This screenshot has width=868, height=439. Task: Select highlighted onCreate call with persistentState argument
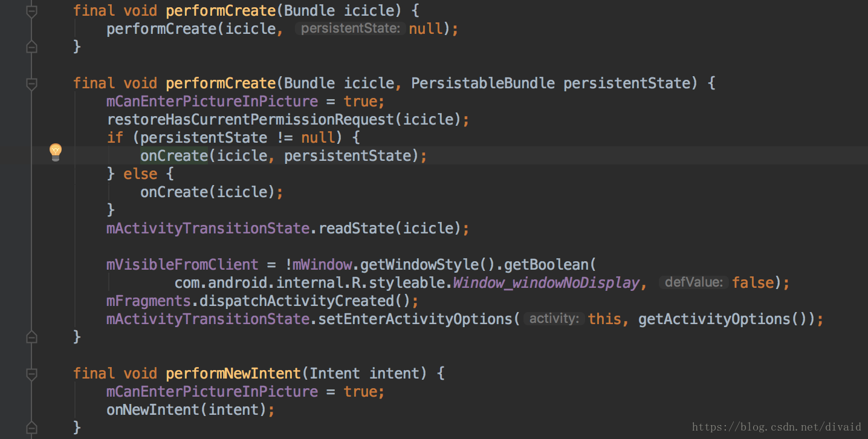pyautogui.click(x=174, y=155)
